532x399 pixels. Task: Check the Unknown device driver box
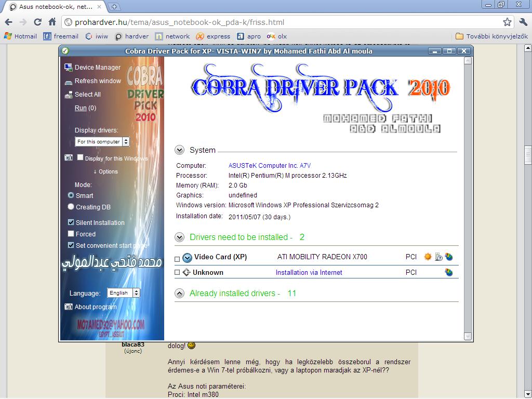(177, 272)
